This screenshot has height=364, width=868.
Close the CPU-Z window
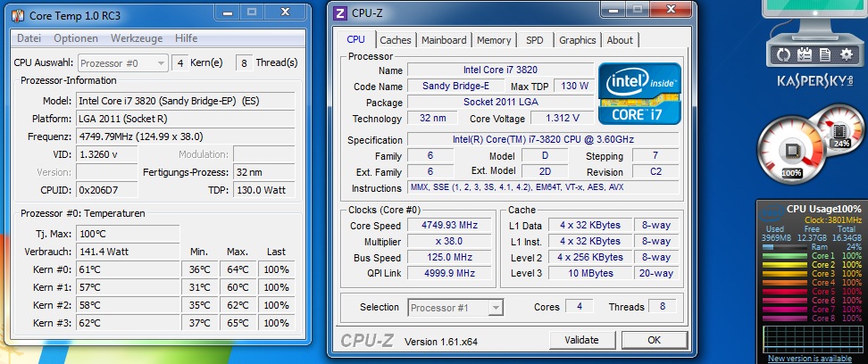click(x=671, y=9)
